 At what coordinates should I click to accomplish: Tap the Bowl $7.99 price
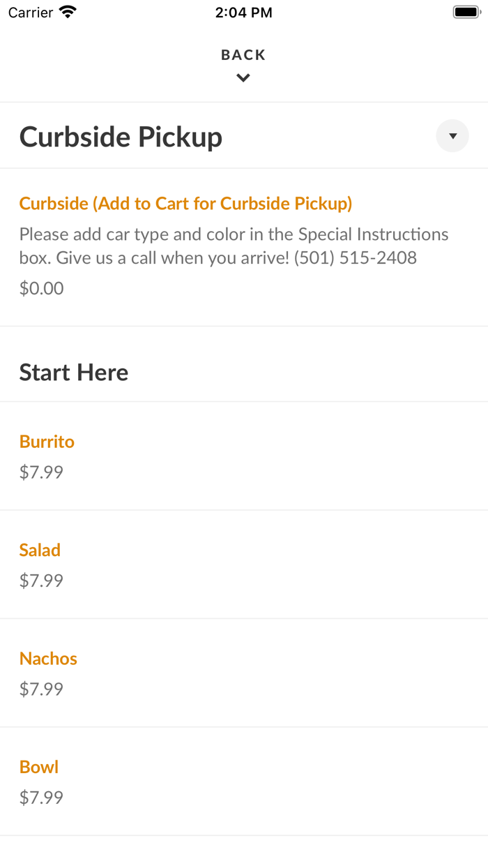41,798
